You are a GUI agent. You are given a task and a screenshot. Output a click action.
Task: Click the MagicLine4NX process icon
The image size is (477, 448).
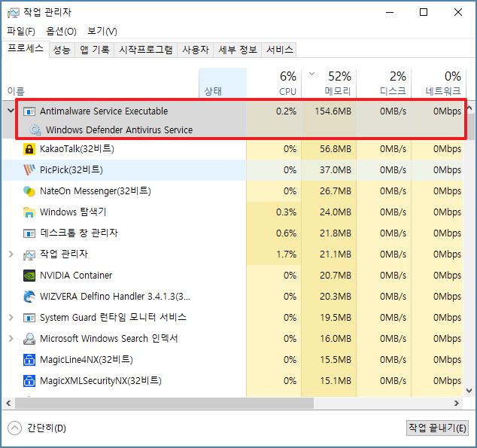(x=29, y=360)
